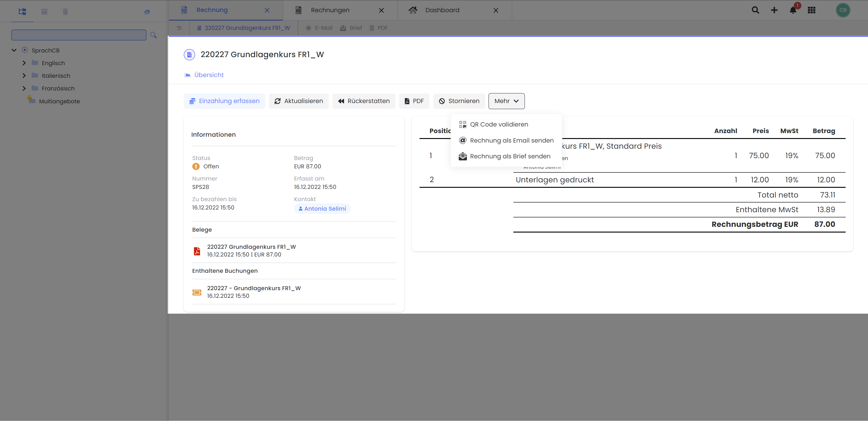Select the trash icon in sidebar toolbar

coord(65,12)
